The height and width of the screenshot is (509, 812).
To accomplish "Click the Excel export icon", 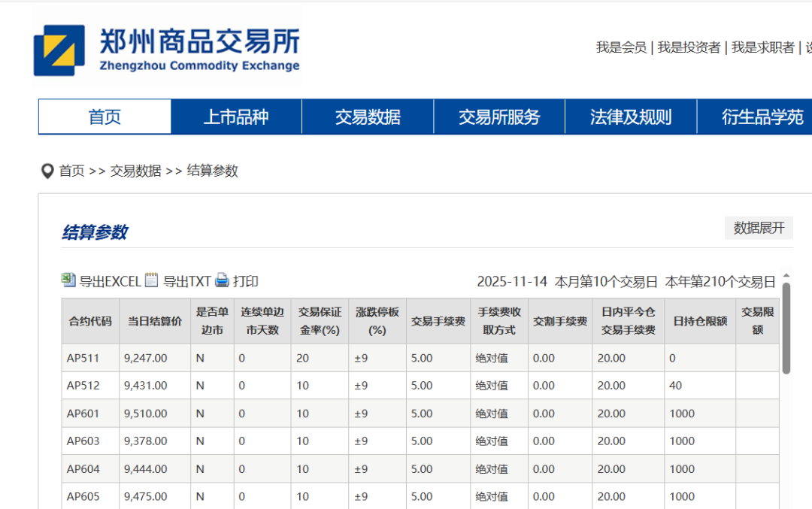I will (x=68, y=280).
